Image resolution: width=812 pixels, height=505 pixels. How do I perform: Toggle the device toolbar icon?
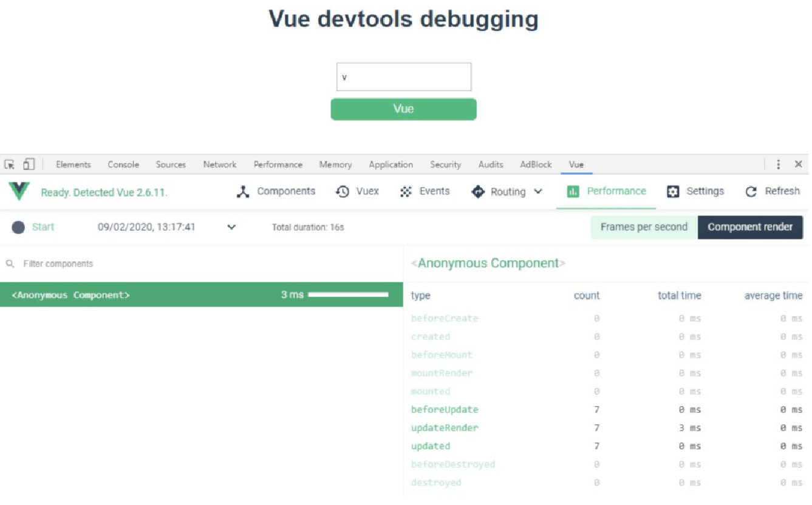coord(29,164)
